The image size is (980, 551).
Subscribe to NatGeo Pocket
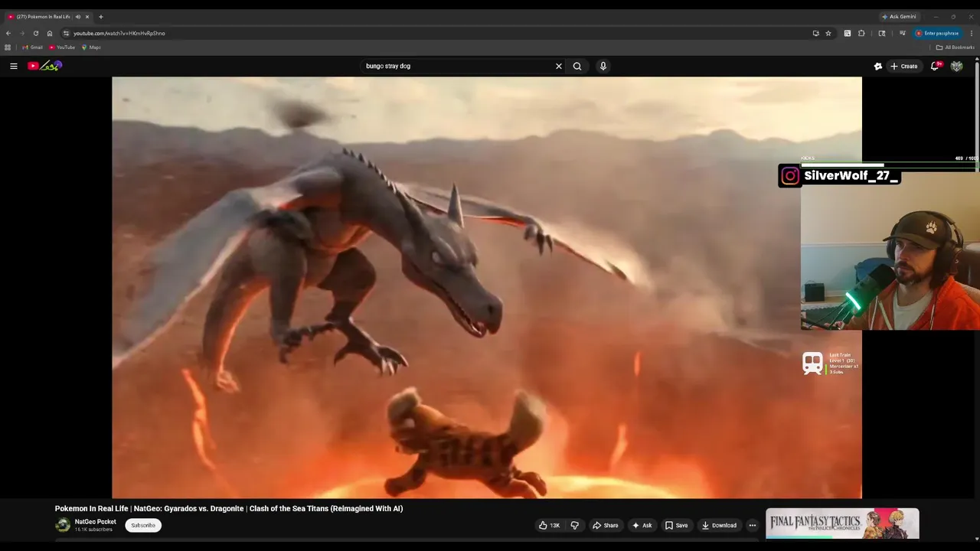143,525
